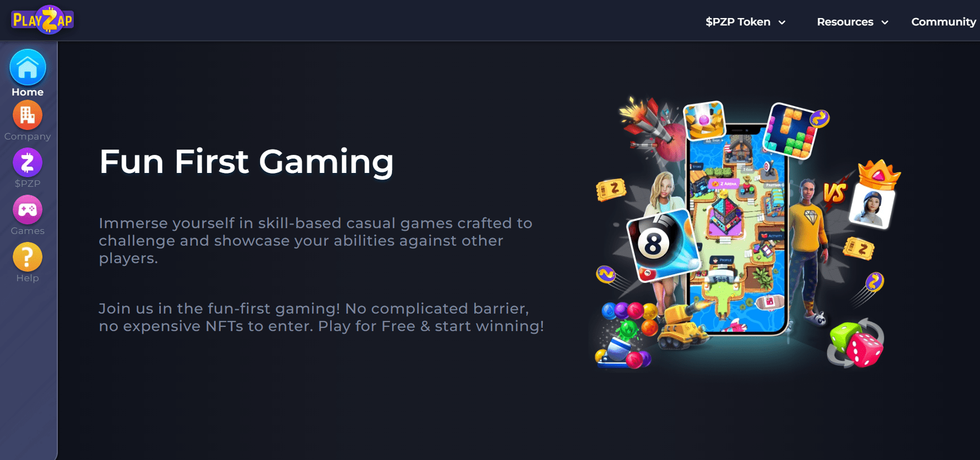Click the phone mockup game map

tap(738, 231)
